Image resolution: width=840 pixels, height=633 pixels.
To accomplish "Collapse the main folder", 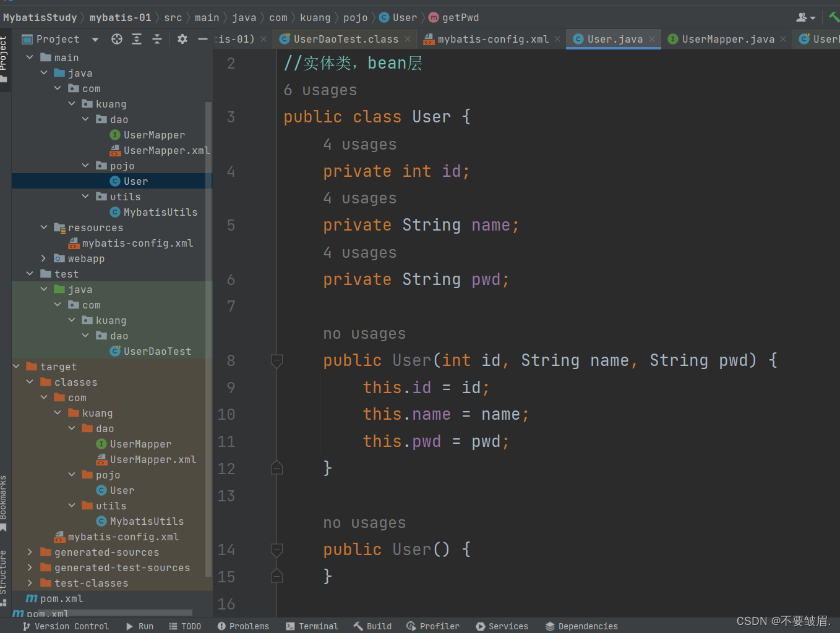I will coord(30,57).
